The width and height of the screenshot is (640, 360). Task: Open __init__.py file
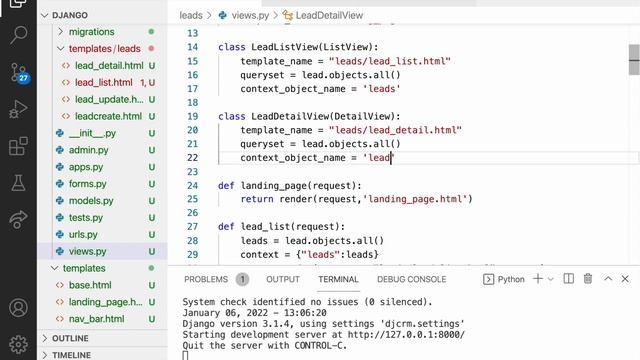(x=92, y=133)
